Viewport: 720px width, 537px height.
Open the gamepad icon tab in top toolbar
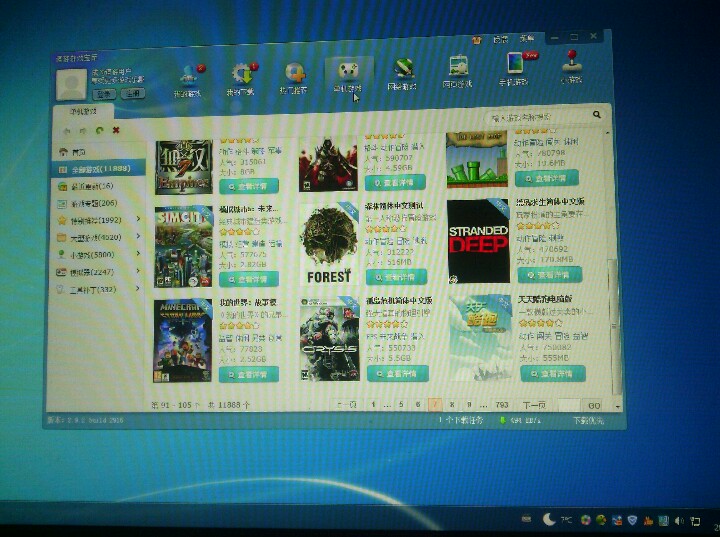(347, 72)
